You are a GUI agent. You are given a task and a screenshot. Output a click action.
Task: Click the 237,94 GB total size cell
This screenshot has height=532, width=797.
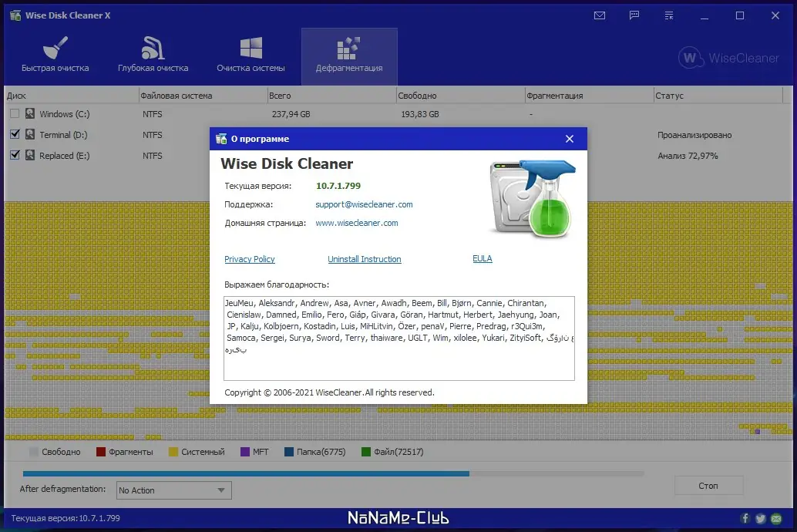(x=291, y=114)
